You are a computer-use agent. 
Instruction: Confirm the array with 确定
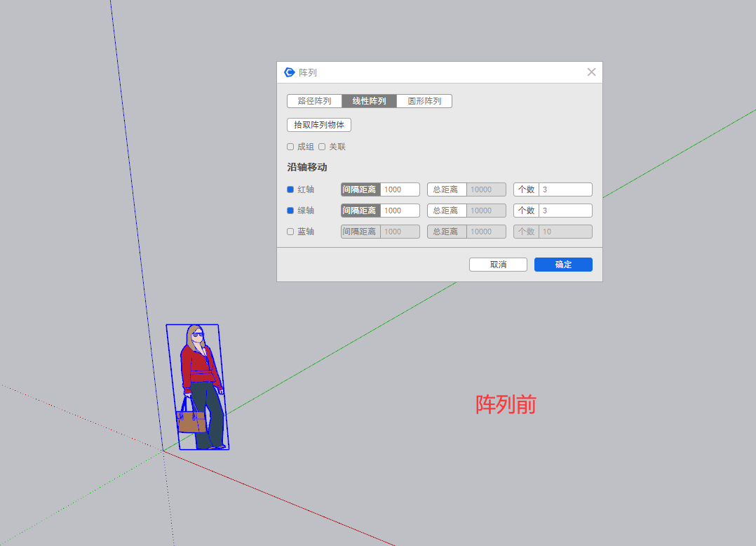tap(563, 265)
